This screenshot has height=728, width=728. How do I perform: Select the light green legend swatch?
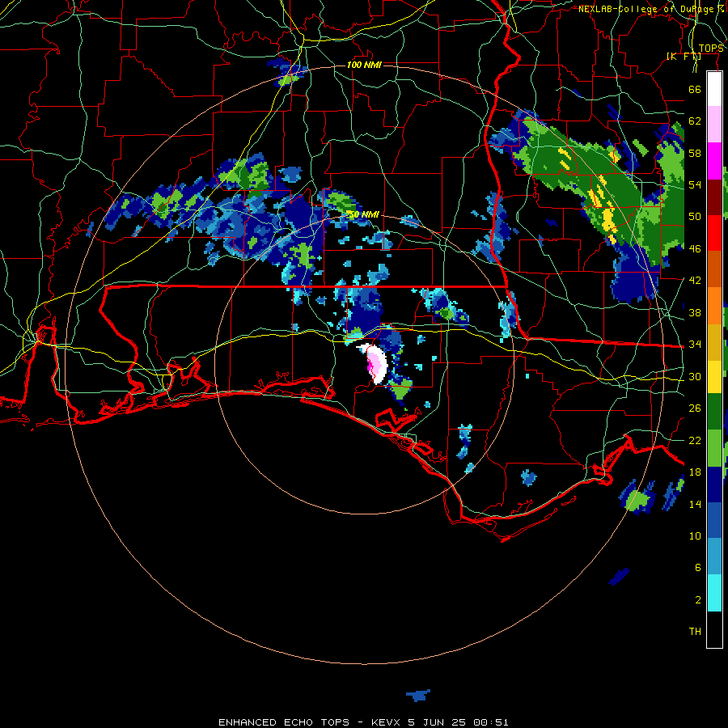pos(714,448)
